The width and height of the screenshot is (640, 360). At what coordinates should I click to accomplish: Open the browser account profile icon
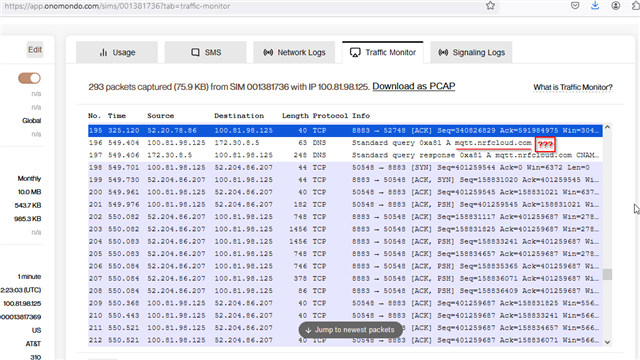pyautogui.click(x=616, y=6)
